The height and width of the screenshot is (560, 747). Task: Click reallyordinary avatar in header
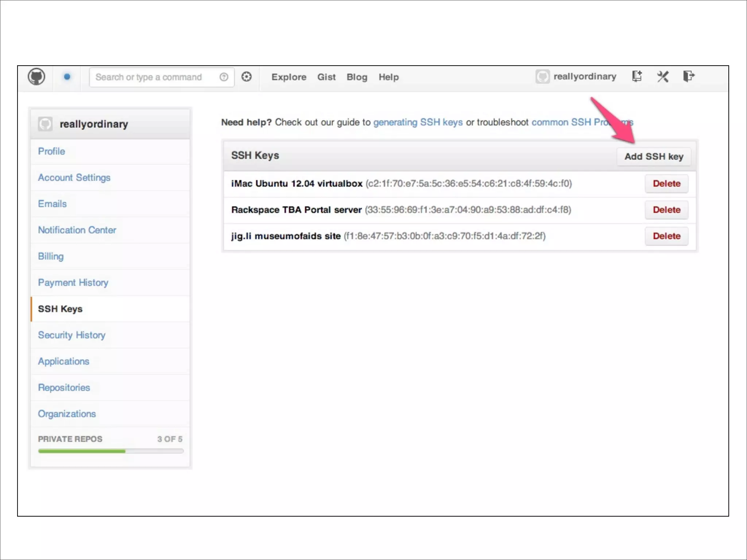(x=542, y=77)
